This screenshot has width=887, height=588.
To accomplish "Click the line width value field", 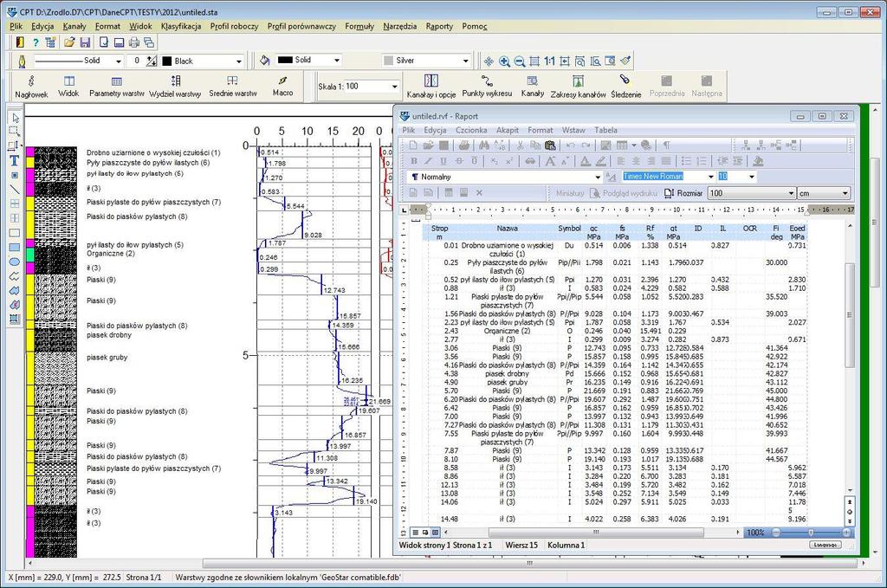I will point(136,61).
